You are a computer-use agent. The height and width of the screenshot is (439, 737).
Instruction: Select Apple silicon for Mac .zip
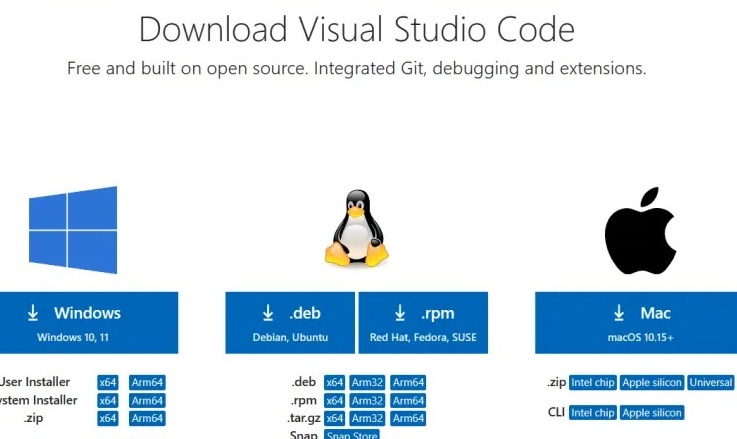click(651, 383)
